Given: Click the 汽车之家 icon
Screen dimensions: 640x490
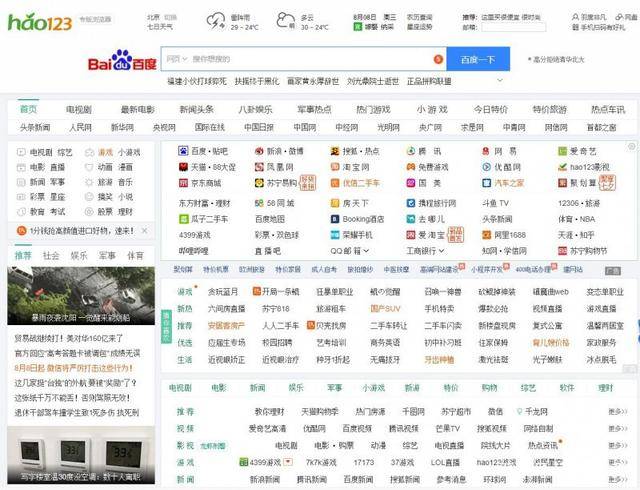Looking at the screenshot, I should (486, 183).
